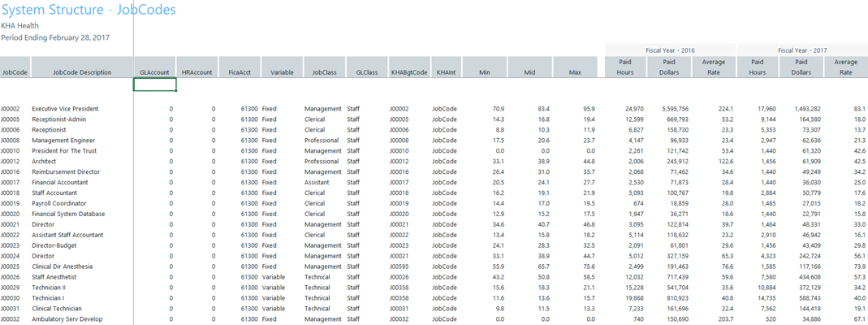Click the FicaAcct column header
This screenshot has width=868, height=325.
(240, 72)
